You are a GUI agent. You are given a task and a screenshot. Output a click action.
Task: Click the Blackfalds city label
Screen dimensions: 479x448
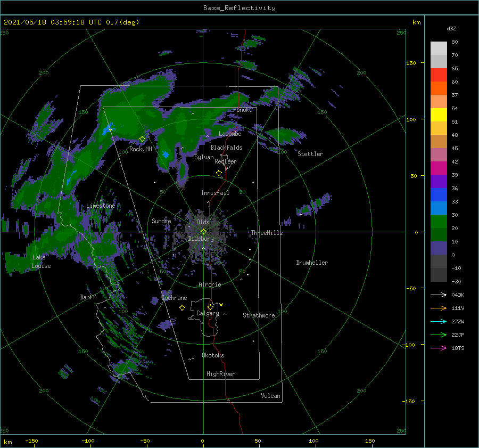pyautogui.click(x=226, y=148)
